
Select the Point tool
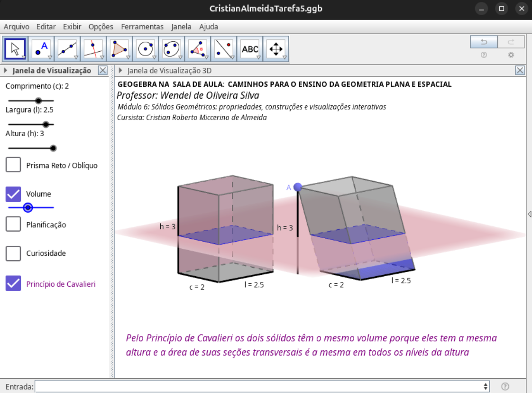pyautogui.click(x=41, y=49)
